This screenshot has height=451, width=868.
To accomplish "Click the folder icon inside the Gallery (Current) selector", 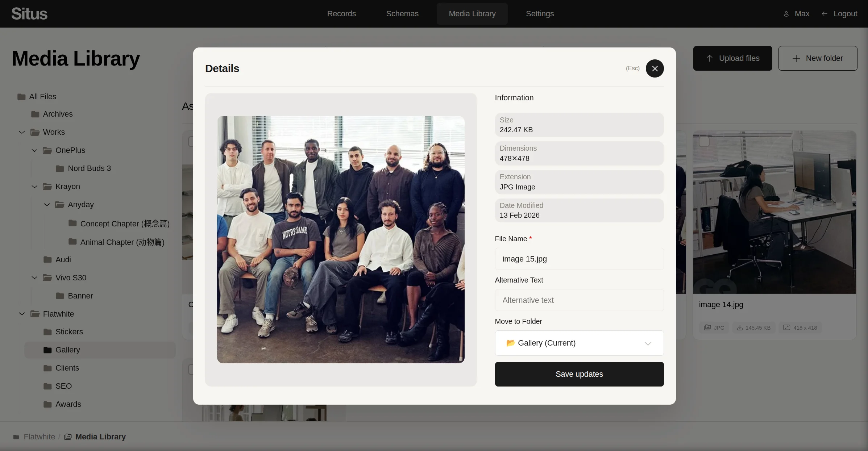I will click(511, 343).
